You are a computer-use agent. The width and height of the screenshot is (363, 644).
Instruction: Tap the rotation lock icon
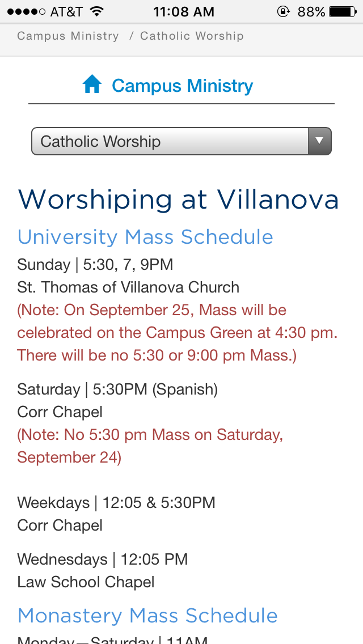[282, 11]
